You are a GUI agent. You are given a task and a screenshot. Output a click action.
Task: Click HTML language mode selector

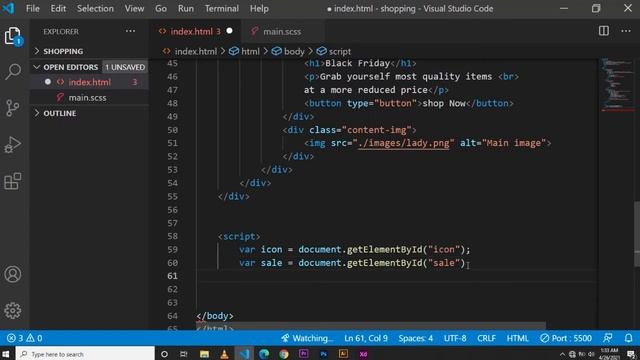point(517,338)
